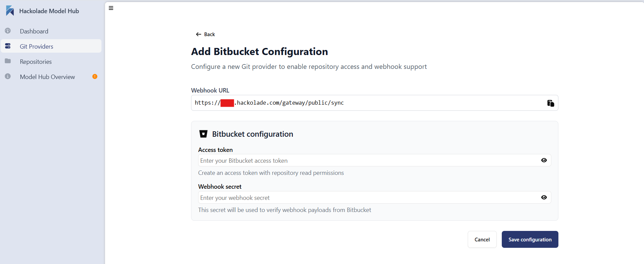Click the Bitbucket configuration bucket icon
The width and height of the screenshot is (644, 264).
pyautogui.click(x=203, y=134)
